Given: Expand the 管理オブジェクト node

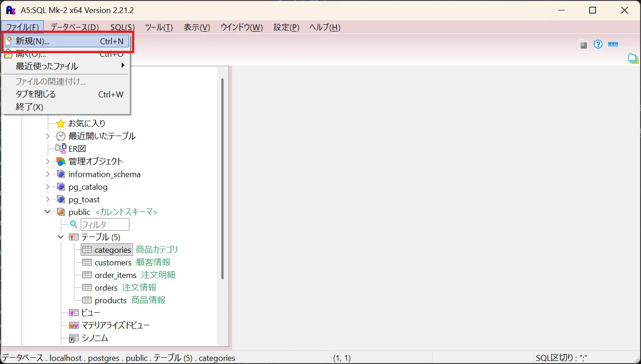Looking at the screenshot, I should click(x=48, y=161).
